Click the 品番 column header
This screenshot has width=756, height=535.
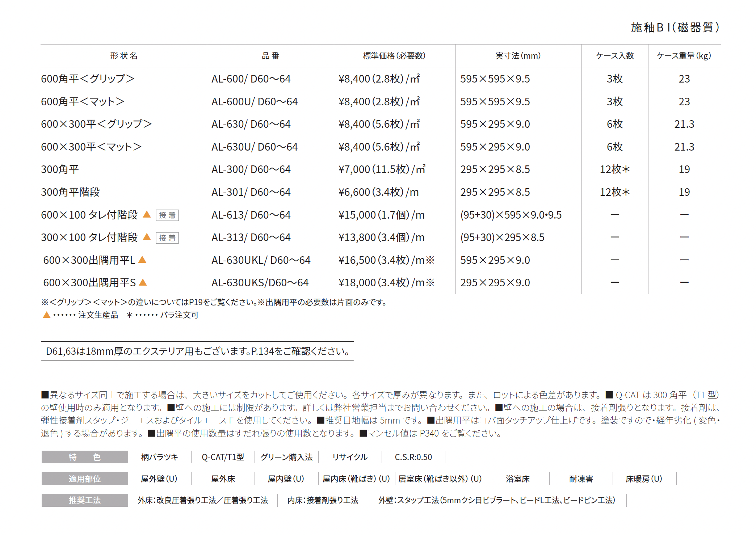point(270,56)
